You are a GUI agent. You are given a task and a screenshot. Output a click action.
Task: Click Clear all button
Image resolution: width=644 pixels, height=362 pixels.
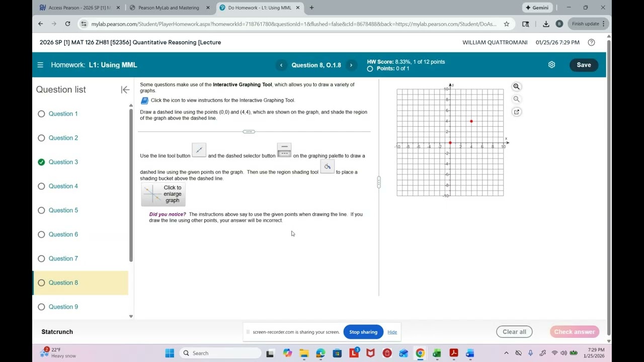click(514, 332)
